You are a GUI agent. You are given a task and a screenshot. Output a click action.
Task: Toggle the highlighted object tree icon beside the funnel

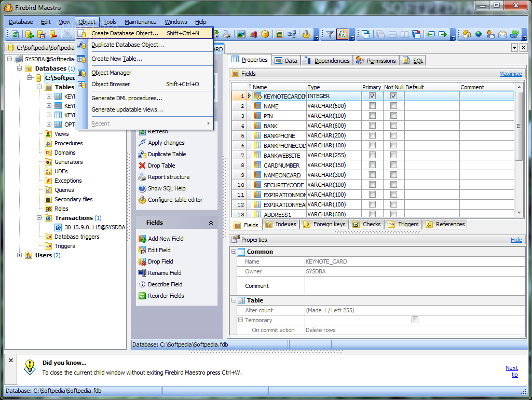342,34
